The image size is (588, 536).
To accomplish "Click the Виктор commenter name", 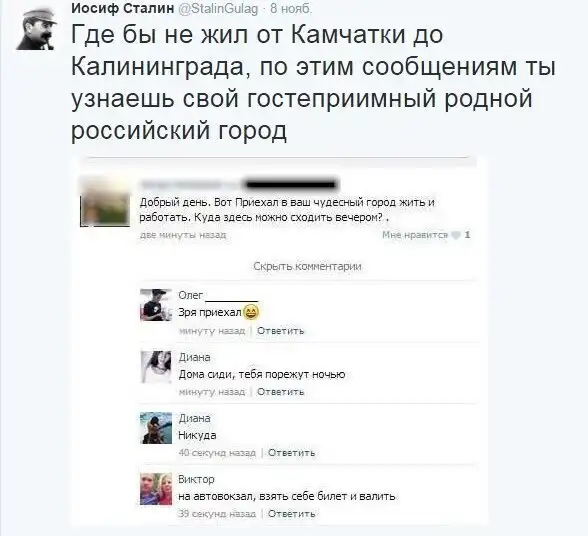I will click(196, 479).
